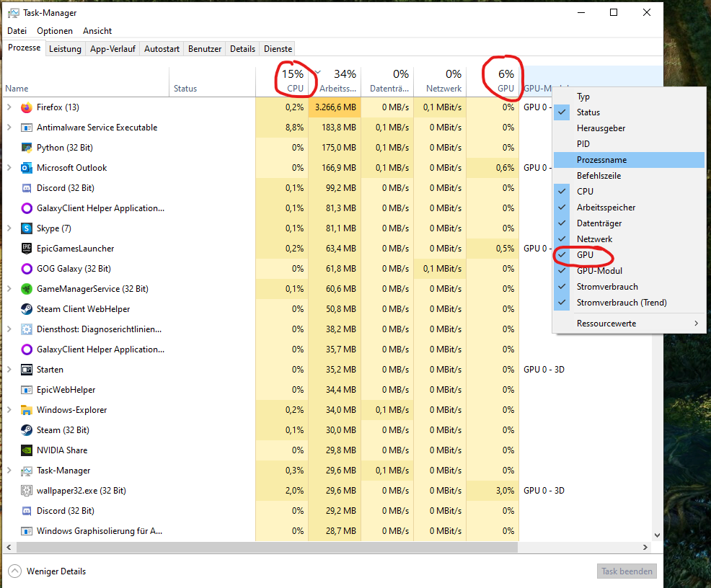Uncheck the GPU column option
This screenshot has width=711, height=588.
pos(584,255)
